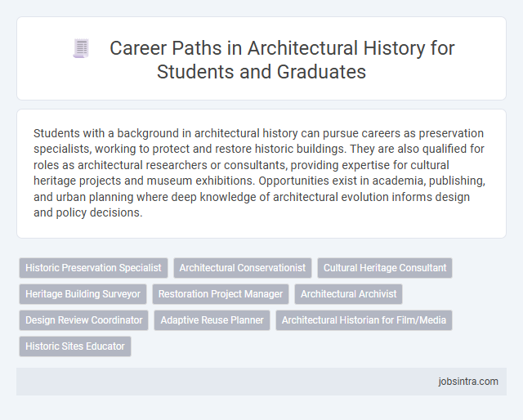Select Architectural Historian for Film/Media tag
Viewport: 523px width, 420px height.
364,320
